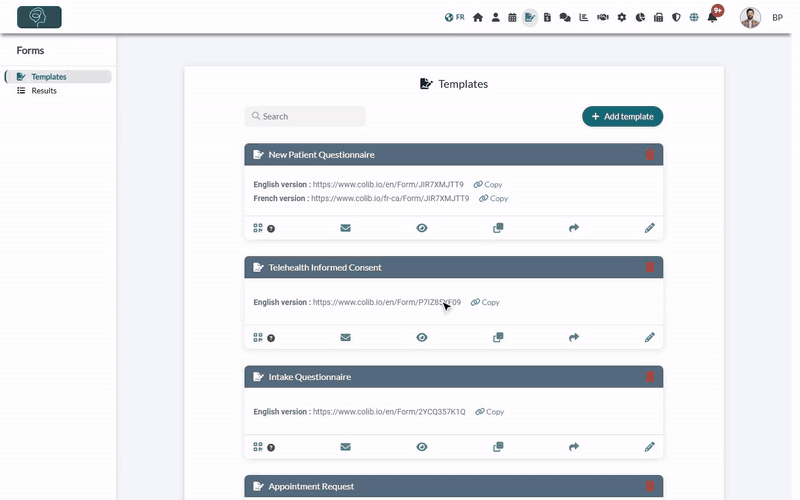Focus the template Search field
The image size is (800, 500).
click(305, 116)
